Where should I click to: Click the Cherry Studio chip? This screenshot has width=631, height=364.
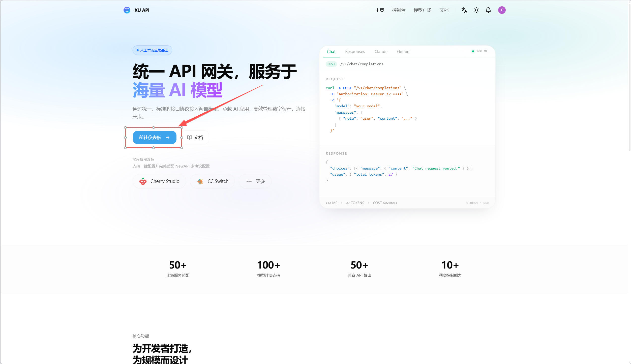(x=159, y=181)
